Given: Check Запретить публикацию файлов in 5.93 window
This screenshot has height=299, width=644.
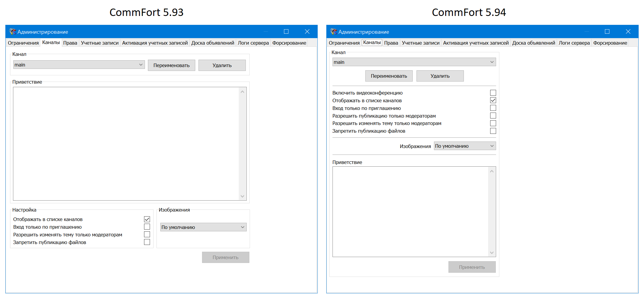Looking at the screenshot, I should click(147, 242).
